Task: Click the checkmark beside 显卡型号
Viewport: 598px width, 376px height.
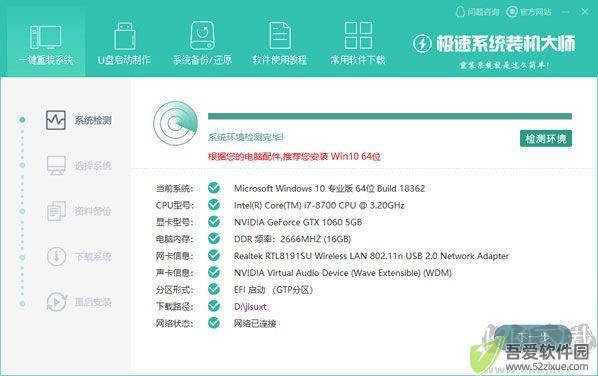Action: tap(214, 222)
